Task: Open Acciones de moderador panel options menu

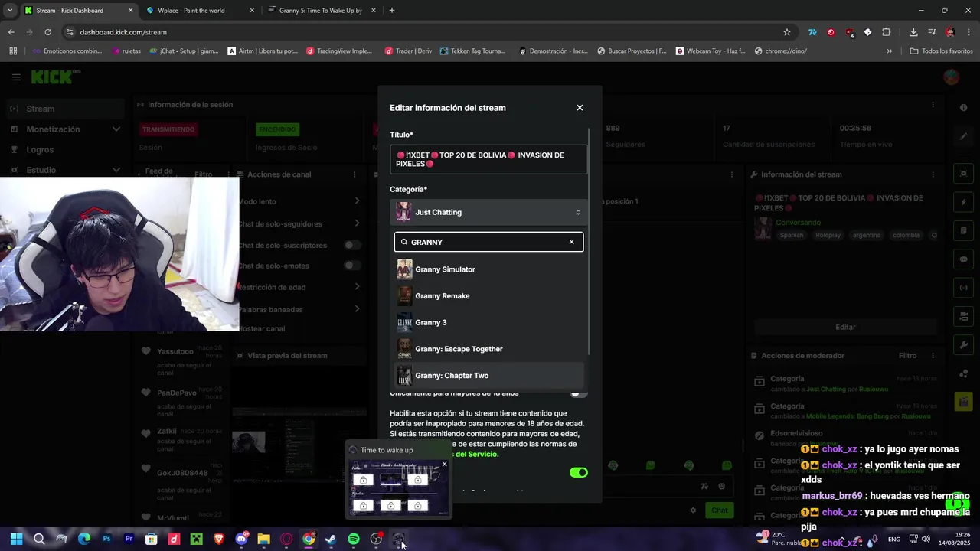Action: pyautogui.click(x=933, y=356)
